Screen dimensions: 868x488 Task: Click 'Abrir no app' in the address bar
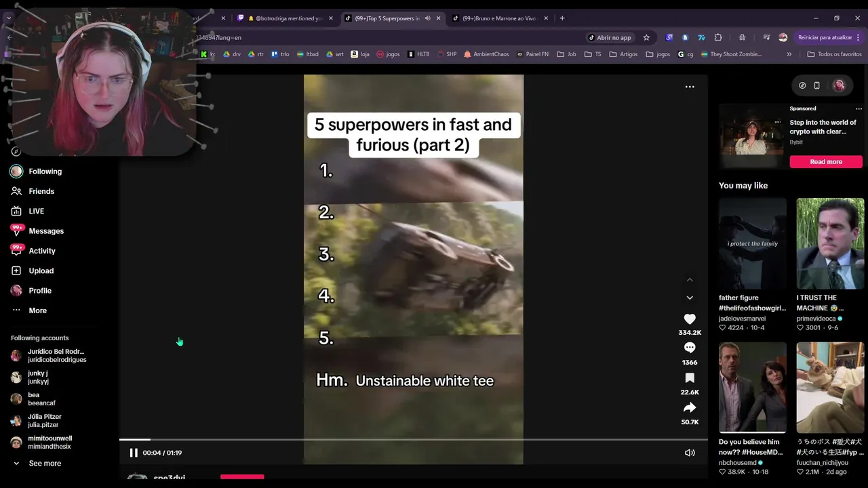[x=610, y=37]
